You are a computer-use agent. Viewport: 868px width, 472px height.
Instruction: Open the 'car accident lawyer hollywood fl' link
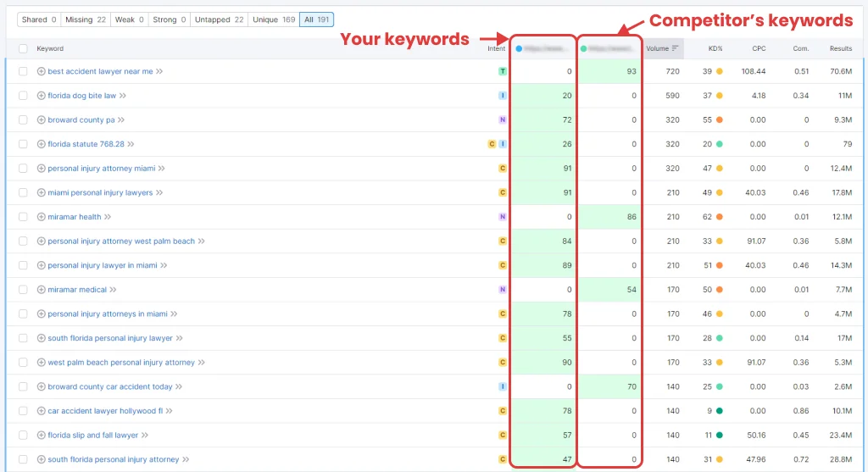(105, 411)
